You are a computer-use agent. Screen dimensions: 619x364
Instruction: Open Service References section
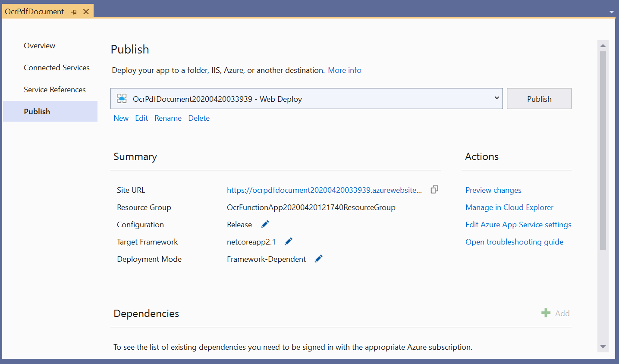coord(55,90)
